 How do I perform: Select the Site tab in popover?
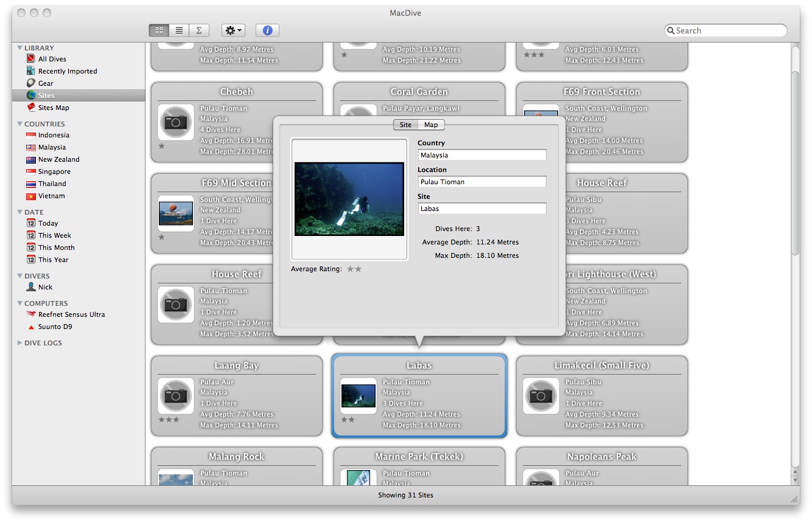pyautogui.click(x=405, y=125)
